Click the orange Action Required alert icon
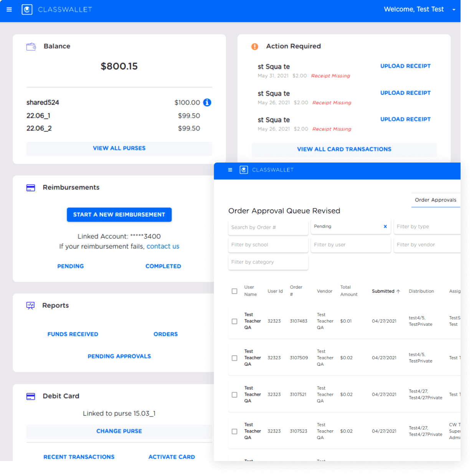The height and width of the screenshot is (476, 474). pyautogui.click(x=254, y=46)
